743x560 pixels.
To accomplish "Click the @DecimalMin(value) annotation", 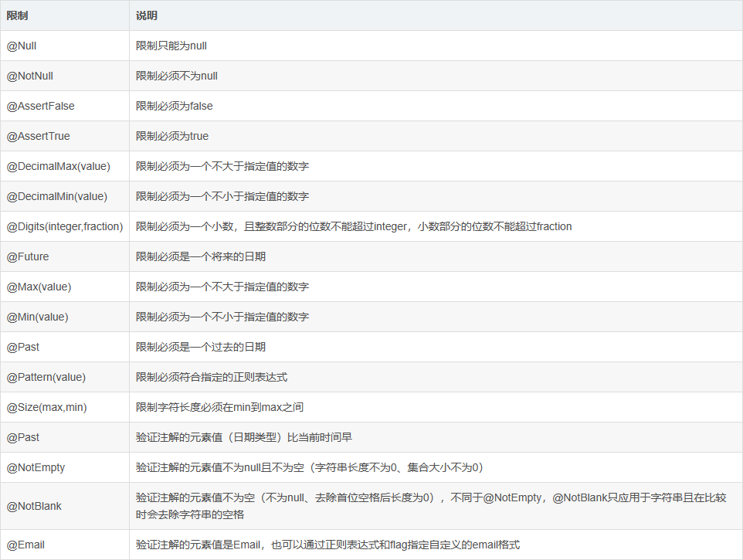I will point(57,196).
